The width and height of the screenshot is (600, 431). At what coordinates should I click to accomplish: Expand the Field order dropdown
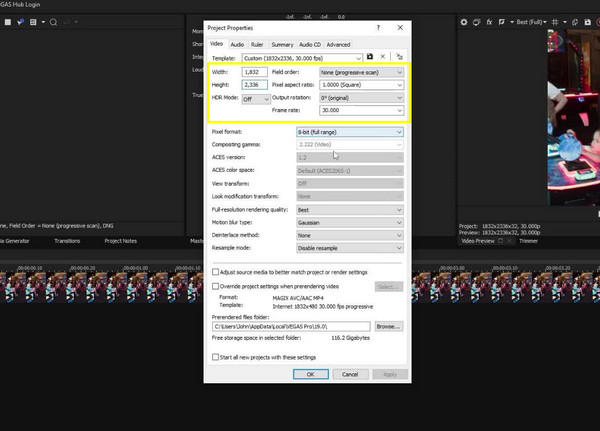(399, 72)
